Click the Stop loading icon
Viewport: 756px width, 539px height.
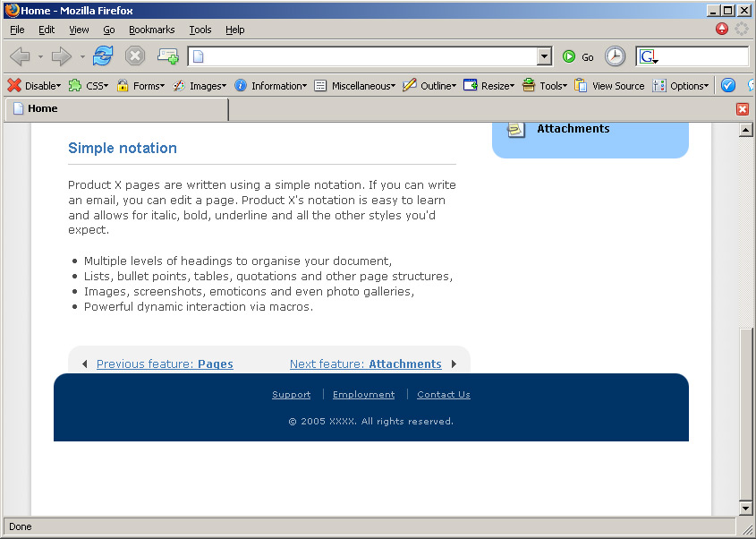[135, 56]
